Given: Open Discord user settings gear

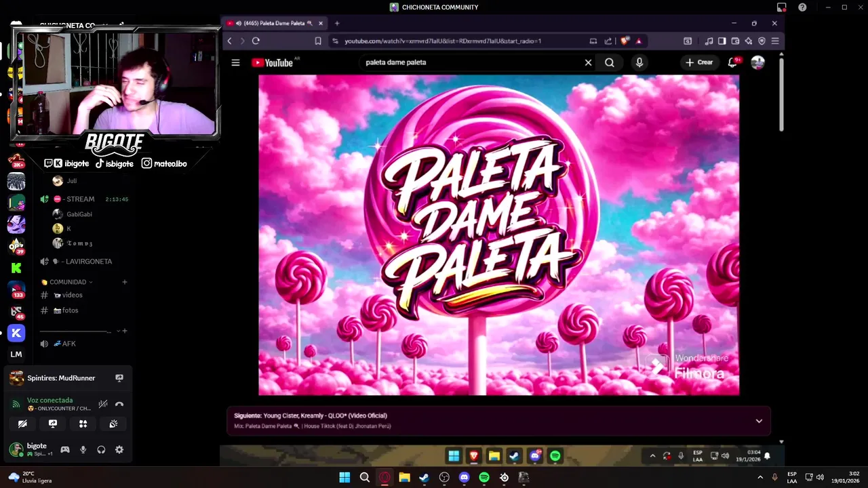Looking at the screenshot, I should pos(119,449).
